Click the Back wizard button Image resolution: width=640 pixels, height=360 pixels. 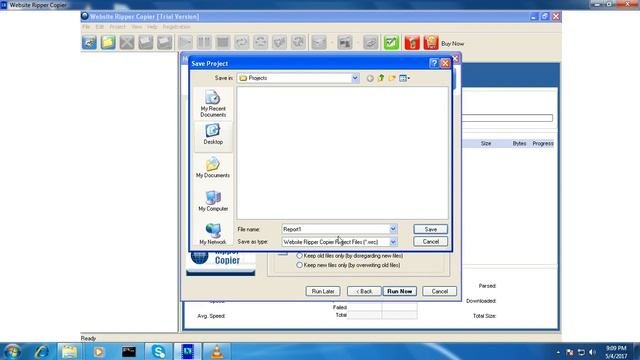(364, 291)
